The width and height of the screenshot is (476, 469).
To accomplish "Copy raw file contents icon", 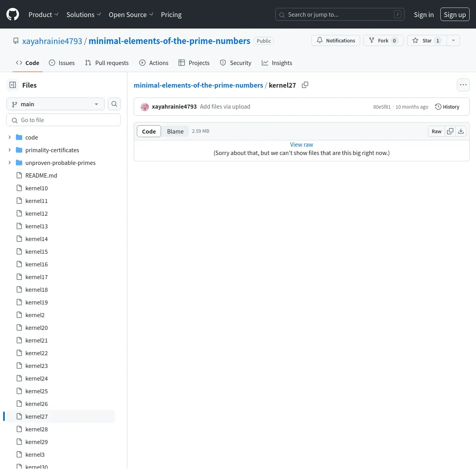I will (450, 131).
